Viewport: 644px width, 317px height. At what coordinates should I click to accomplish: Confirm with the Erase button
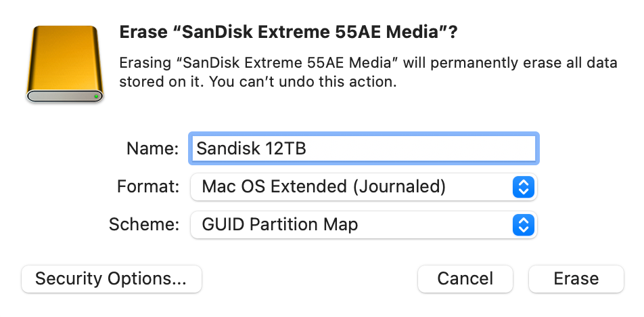click(576, 279)
